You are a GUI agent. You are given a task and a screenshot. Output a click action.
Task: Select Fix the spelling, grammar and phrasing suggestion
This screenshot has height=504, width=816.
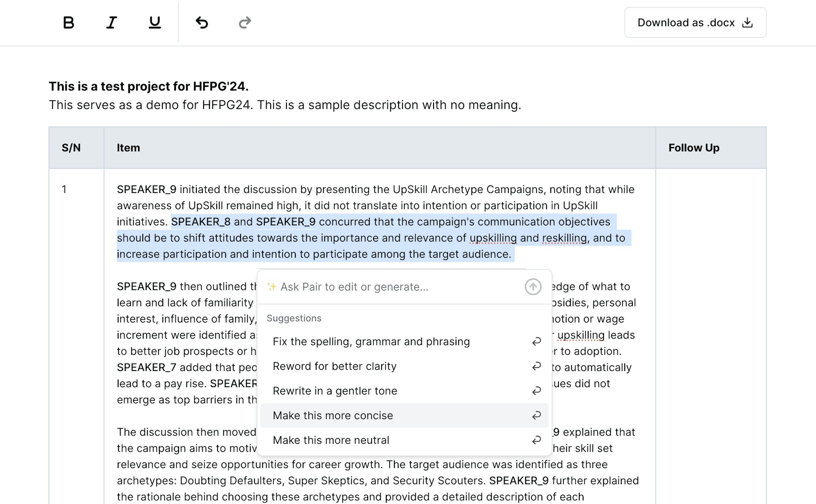tap(371, 341)
